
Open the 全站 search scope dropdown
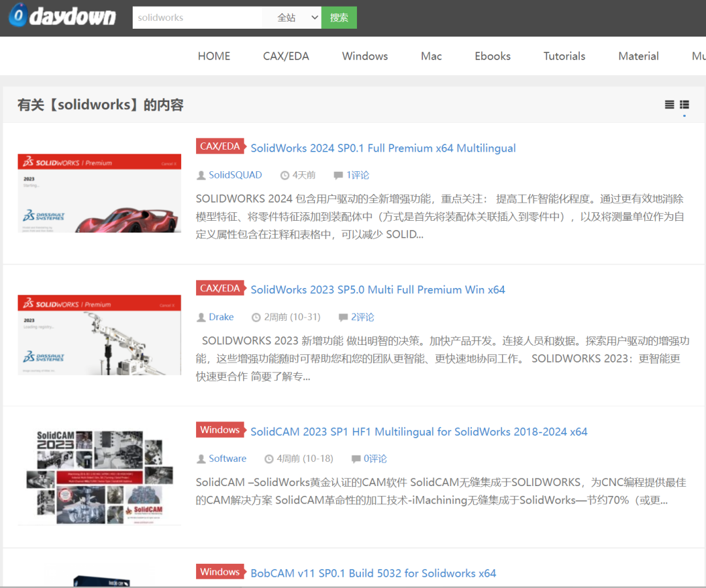(x=292, y=18)
